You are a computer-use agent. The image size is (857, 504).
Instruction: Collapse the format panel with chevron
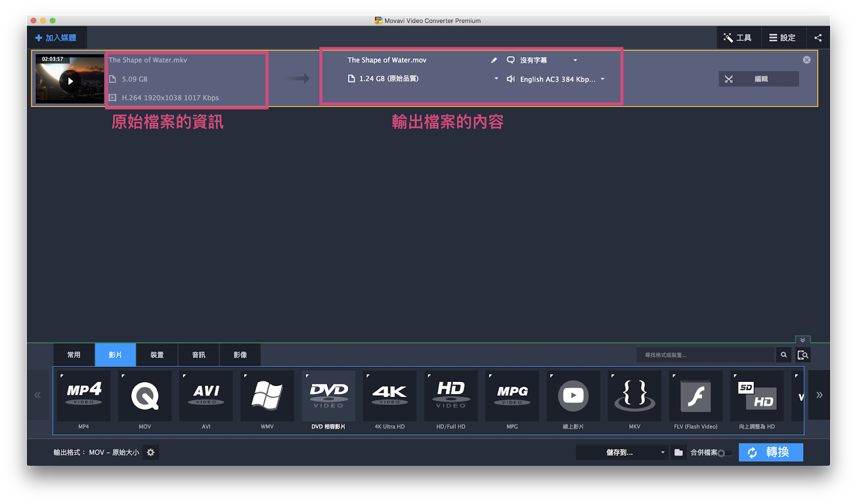(802, 340)
